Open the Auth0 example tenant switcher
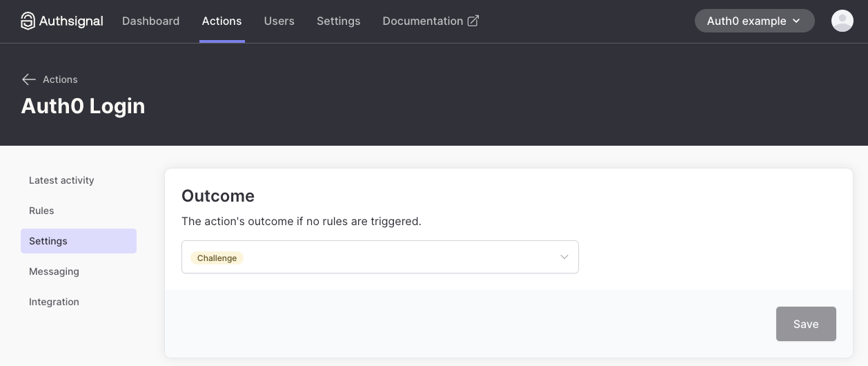The image size is (868, 366). point(754,21)
